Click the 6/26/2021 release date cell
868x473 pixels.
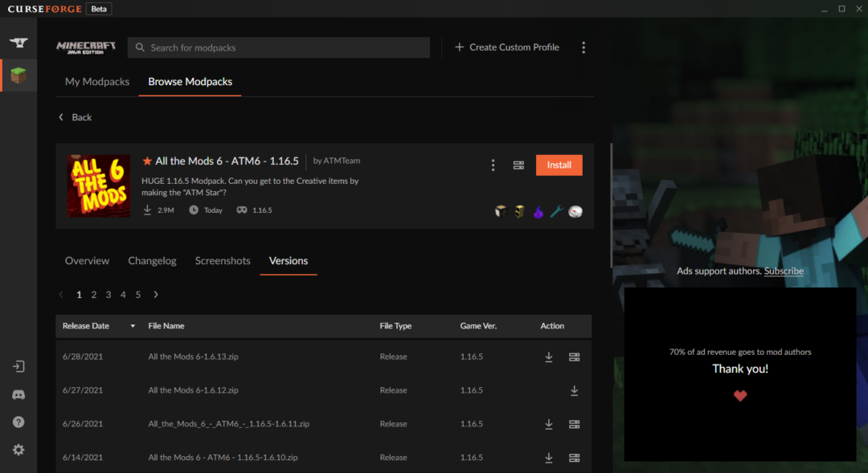pyautogui.click(x=83, y=424)
